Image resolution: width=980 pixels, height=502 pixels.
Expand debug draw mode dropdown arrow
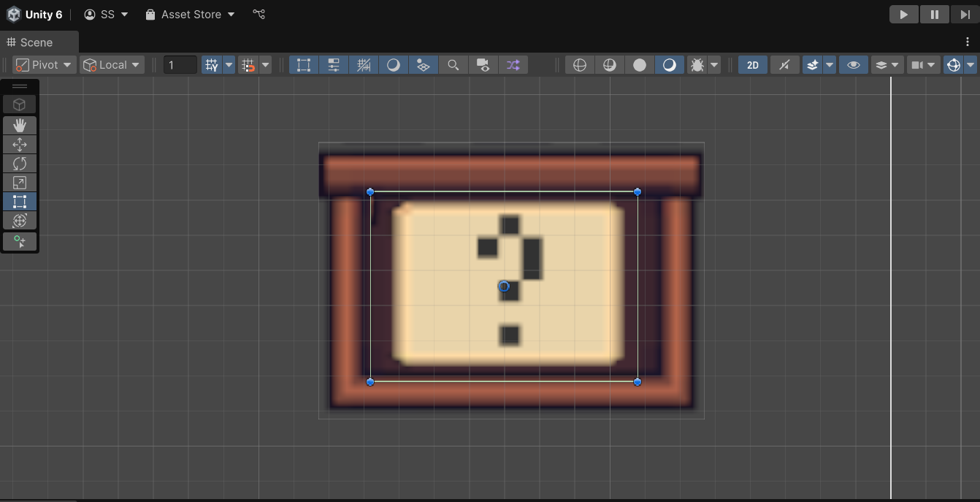point(714,65)
